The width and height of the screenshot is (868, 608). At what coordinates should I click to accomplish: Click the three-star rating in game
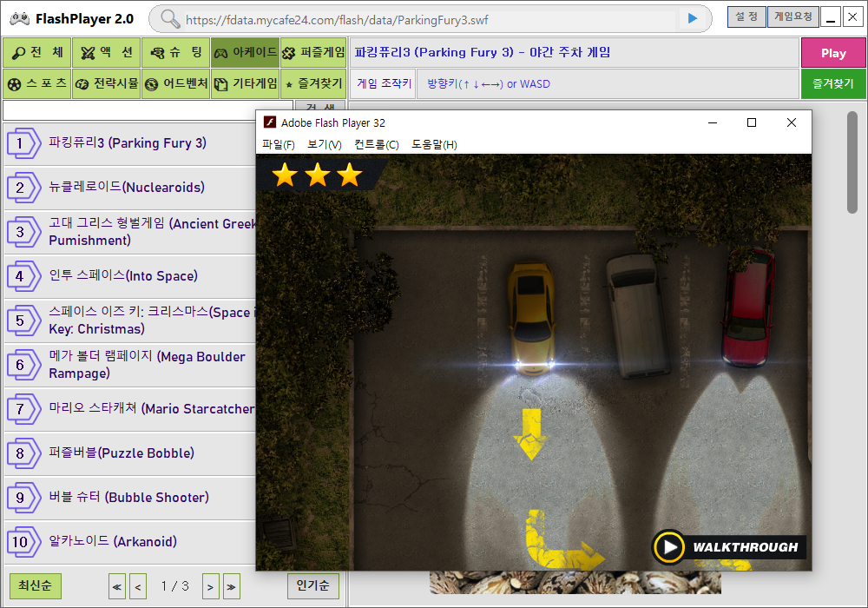(x=317, y=175)
